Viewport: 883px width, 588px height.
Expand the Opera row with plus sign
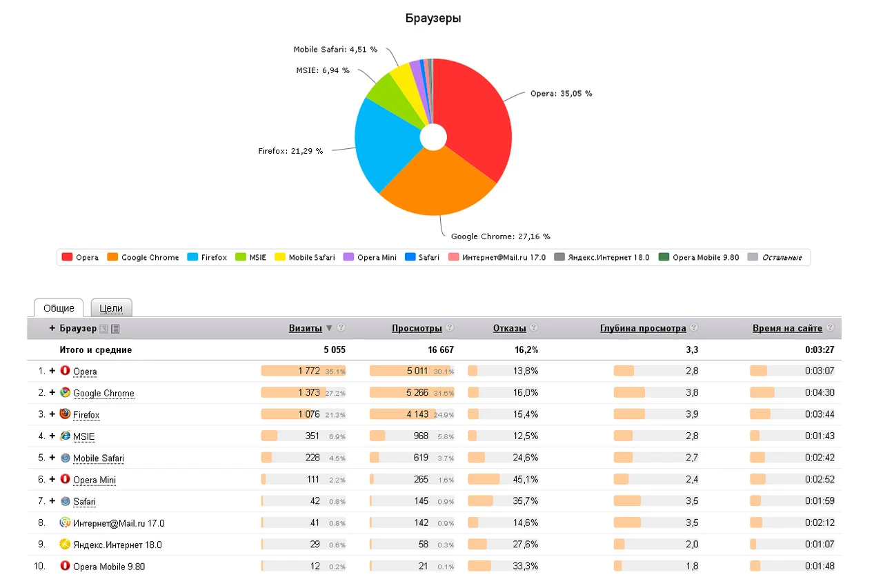tap(52, 371)
